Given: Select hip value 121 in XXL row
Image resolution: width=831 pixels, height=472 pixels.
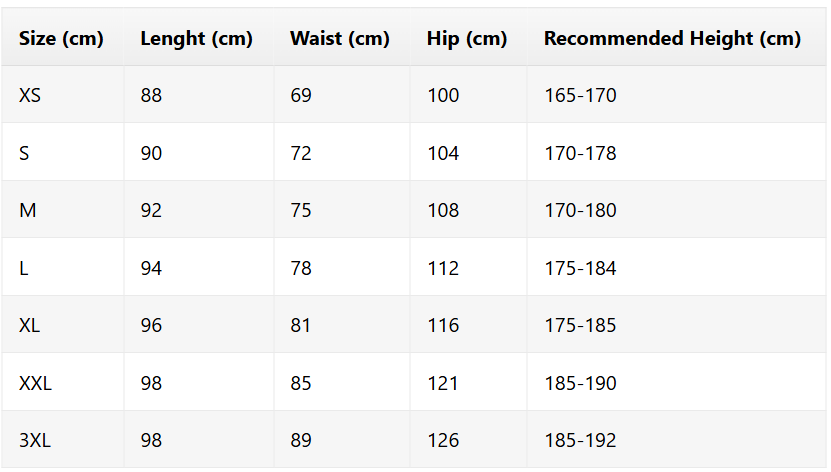Looking at the screenshot, I should click(x=443, y=383).
